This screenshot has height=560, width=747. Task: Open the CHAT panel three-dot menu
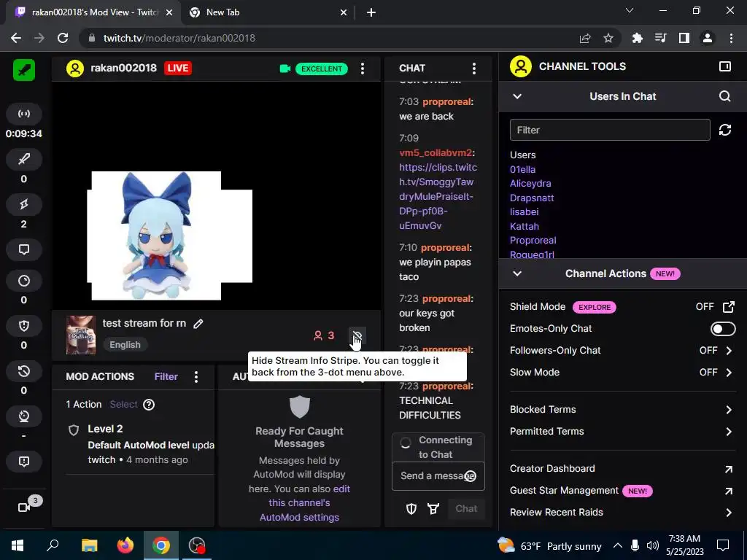474,69
